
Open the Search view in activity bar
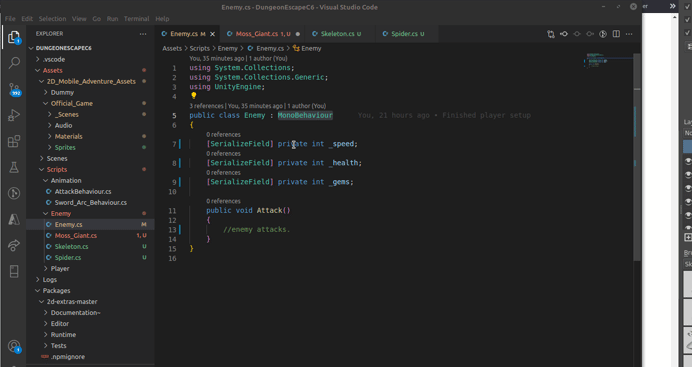[x=14, y=63]
